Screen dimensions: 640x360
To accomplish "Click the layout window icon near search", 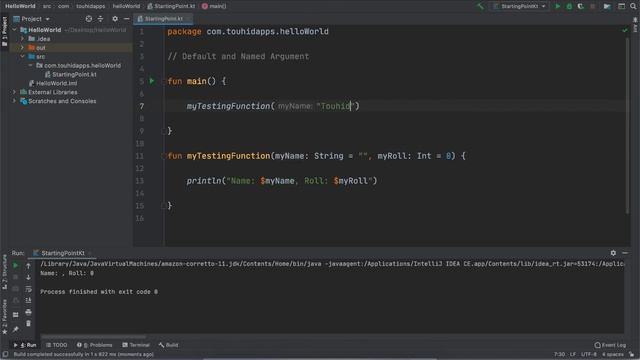I will (621, 6).
